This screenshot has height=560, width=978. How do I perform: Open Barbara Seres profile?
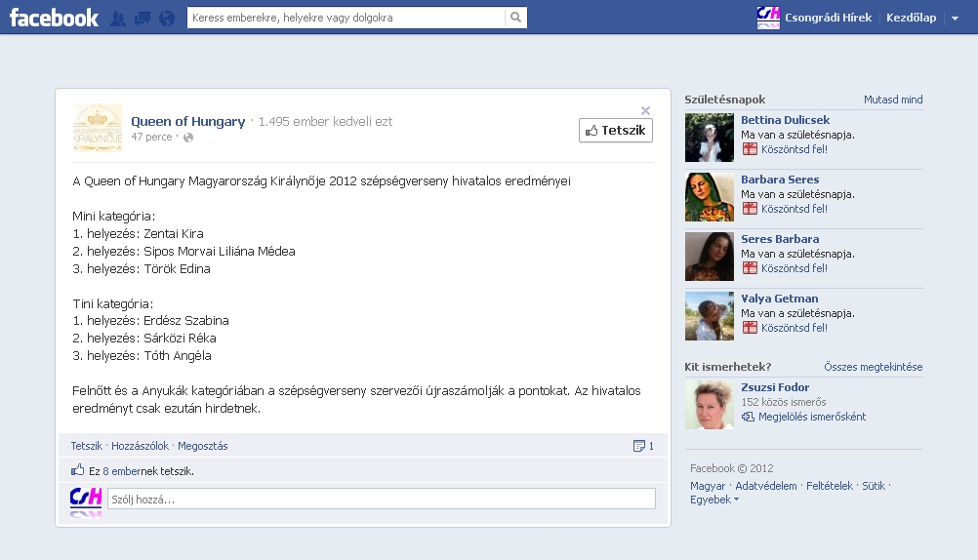[780, 180]
